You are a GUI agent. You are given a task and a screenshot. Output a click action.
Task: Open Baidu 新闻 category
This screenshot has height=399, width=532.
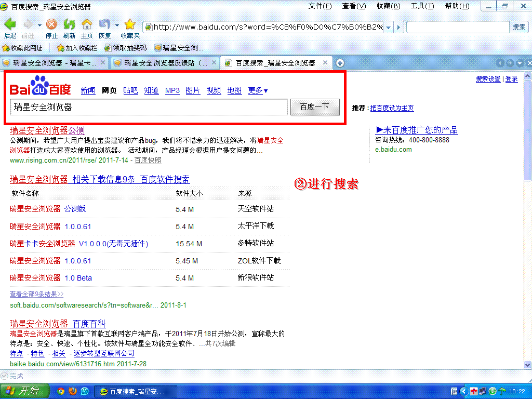pyautogui.click(x=88, y=90)
